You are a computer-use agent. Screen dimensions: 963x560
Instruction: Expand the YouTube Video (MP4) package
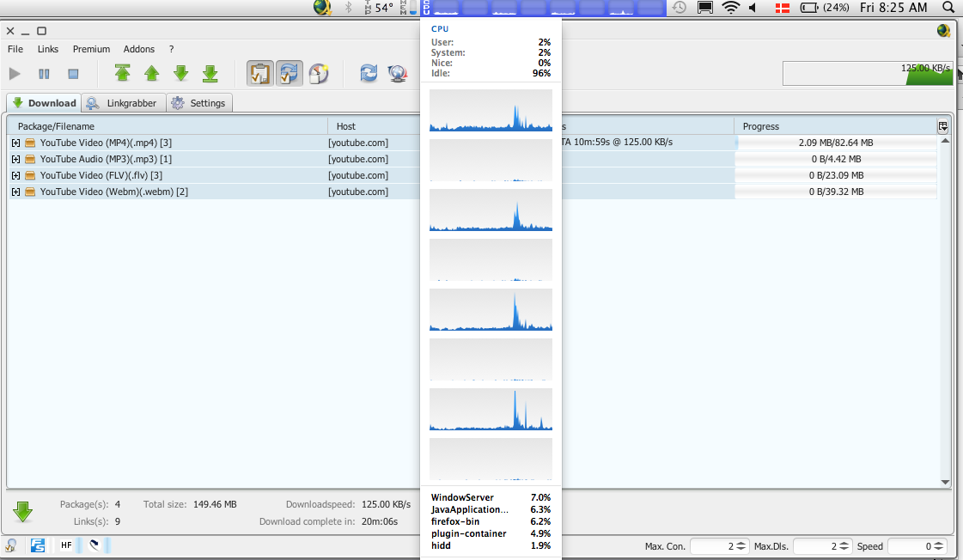point(15,143)
